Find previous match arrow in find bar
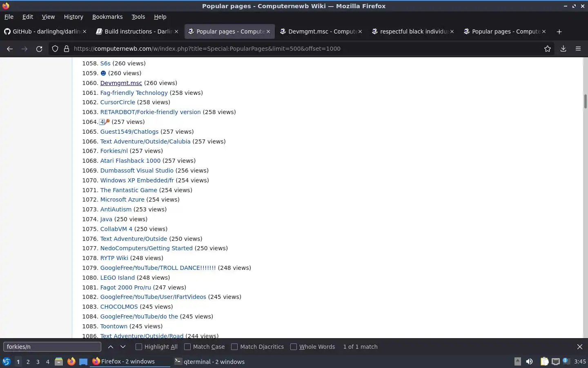The height and width of the screenshot is (368, 588). [111, 347]
